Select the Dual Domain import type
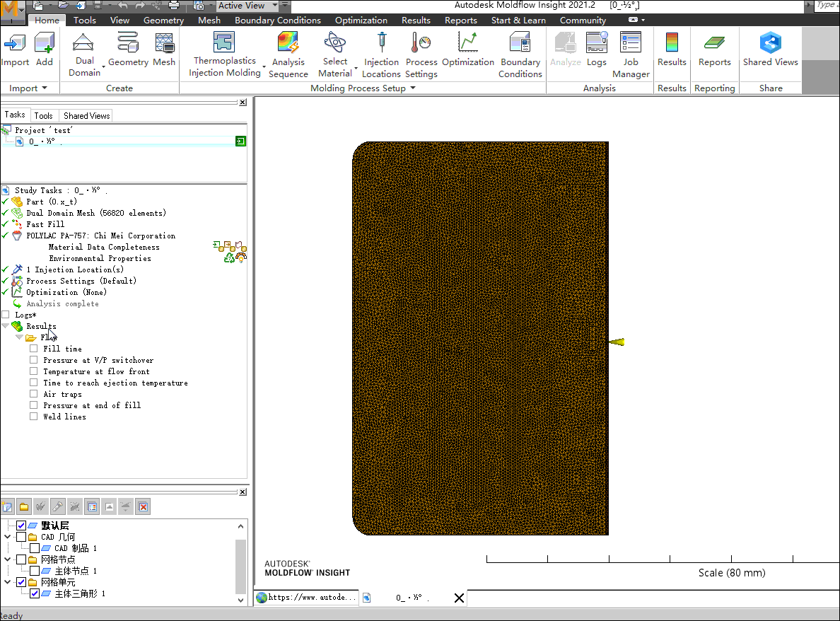Viewport: 840px width, 621px height. (84, 53)
